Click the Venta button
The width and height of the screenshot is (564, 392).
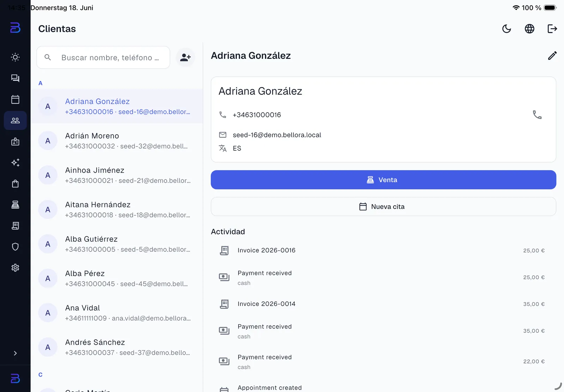pos(384,180)
